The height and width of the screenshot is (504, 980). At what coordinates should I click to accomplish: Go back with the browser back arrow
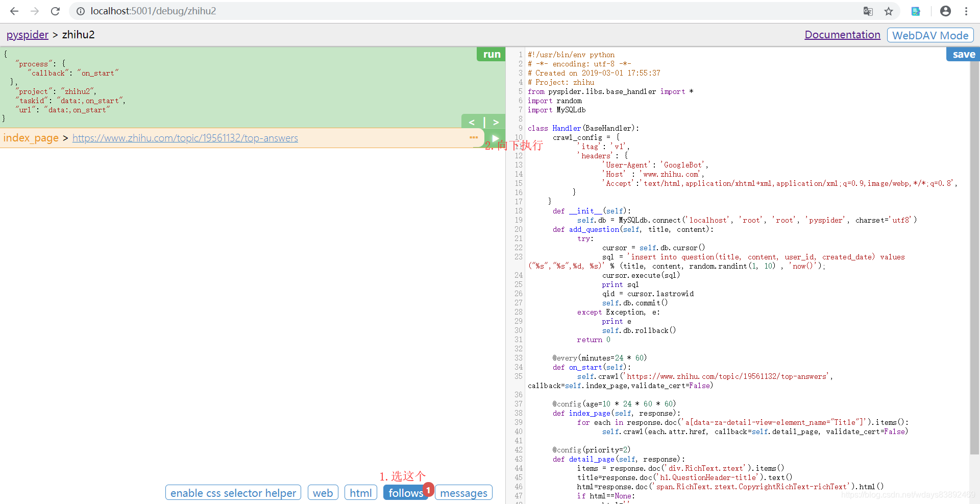pos(14,11)
